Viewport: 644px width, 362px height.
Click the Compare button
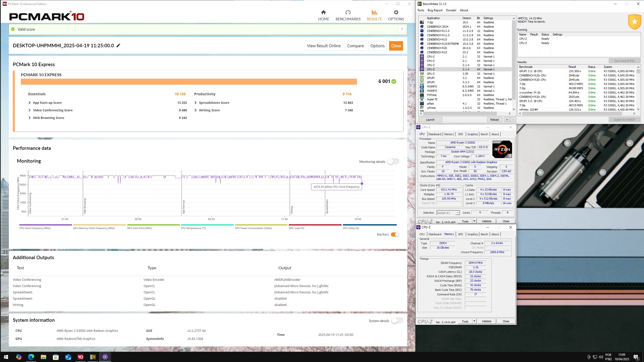pyautogui.click(x=355, y=46)
